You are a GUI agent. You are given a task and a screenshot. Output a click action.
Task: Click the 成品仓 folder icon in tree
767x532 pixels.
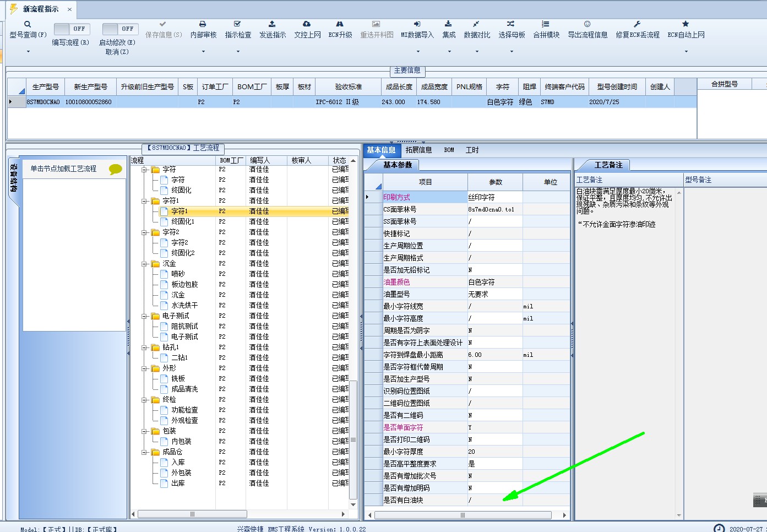155,452
